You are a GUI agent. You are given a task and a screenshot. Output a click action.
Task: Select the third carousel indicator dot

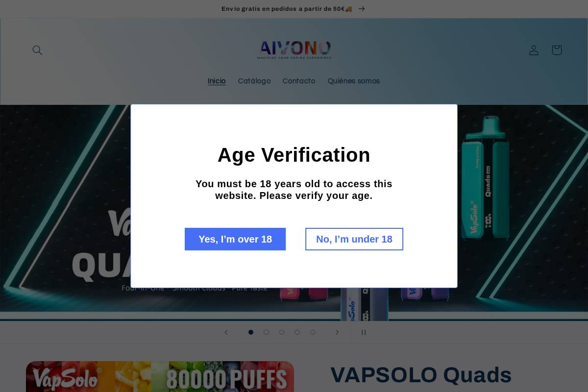point(282,332)
